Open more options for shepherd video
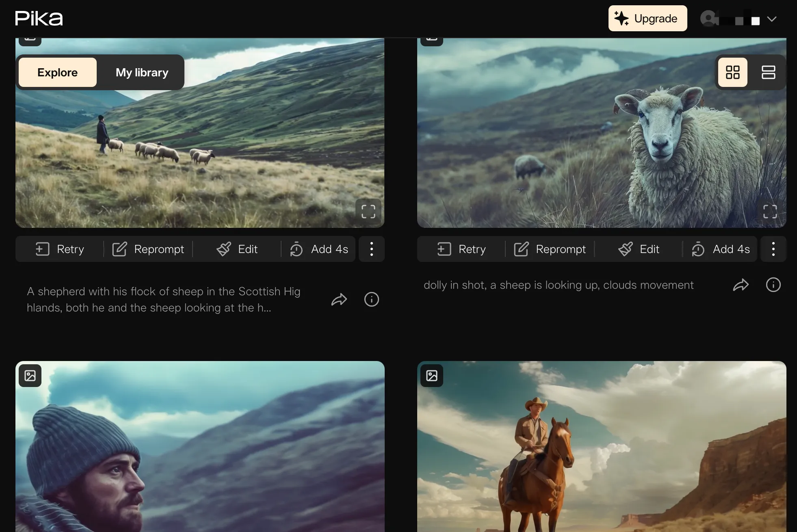Viewport: 797px width, 532px height. [371, 249]
